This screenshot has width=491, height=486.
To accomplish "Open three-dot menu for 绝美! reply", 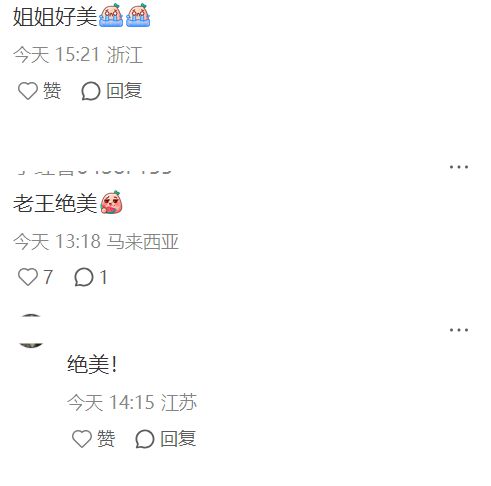I will click(459, 330).
